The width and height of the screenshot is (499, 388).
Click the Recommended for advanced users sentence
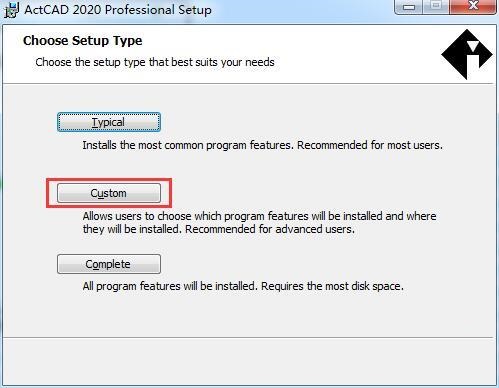[270, 229]
